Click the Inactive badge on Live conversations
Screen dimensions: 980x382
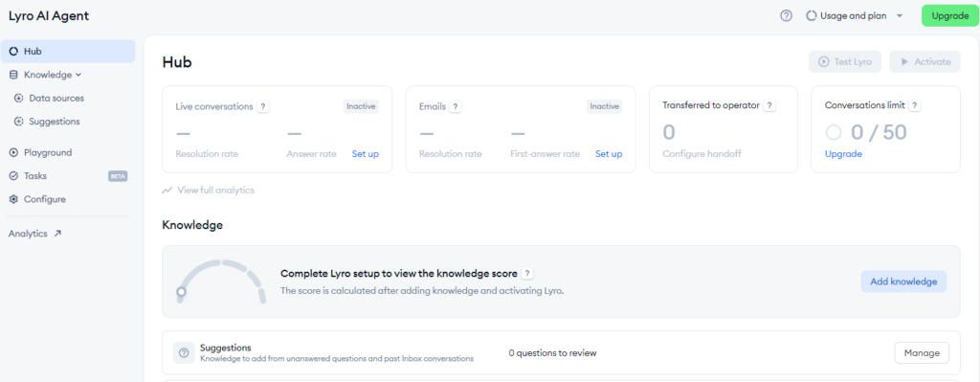pos(361,106)
